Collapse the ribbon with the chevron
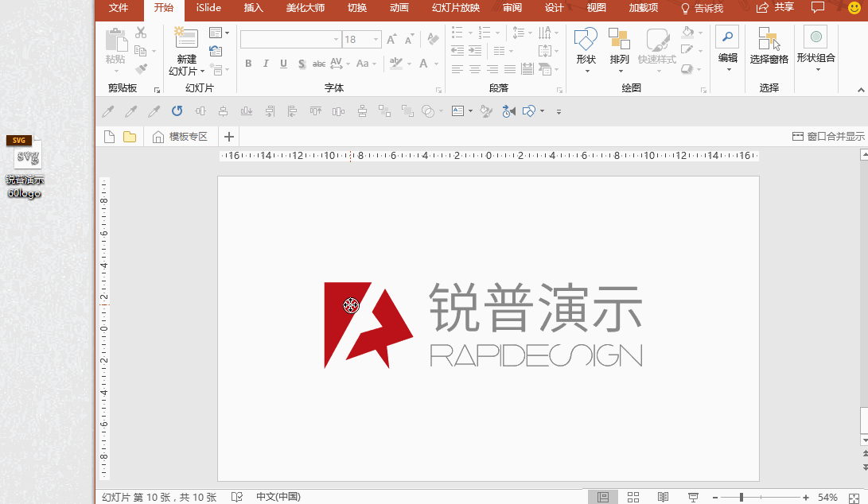The height and width of the screenshot is (504, 868). click(861, 90)
